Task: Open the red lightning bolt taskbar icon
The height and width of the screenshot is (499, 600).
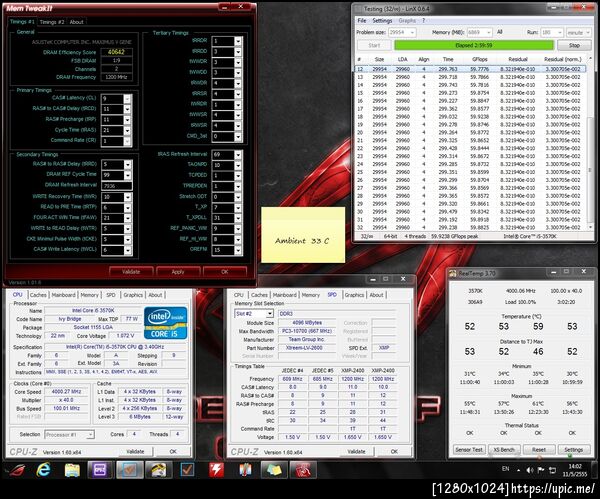Action: pos(216,470)
